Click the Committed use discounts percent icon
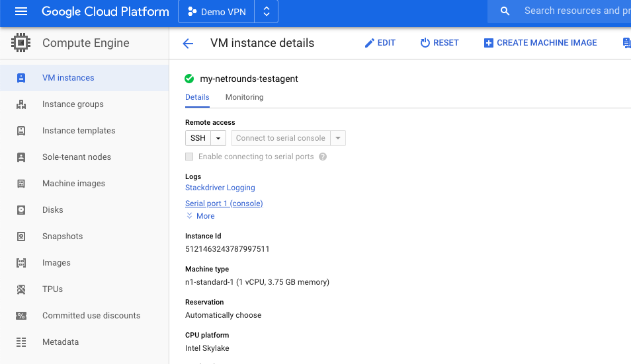This screenshot has height=364, width=631. coord(21,316)
